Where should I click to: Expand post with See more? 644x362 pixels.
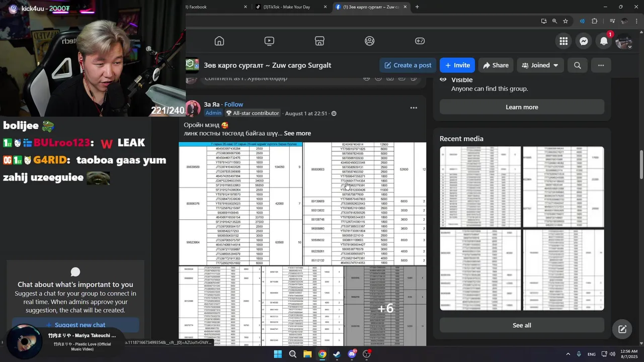(x=297, y=133)
